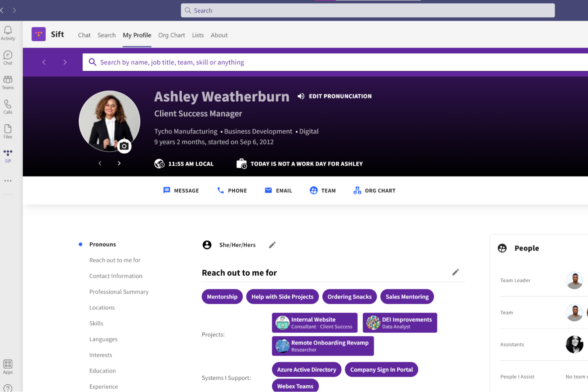Open the DEI Improvements project
588x392 pixels.
[400, 323]
